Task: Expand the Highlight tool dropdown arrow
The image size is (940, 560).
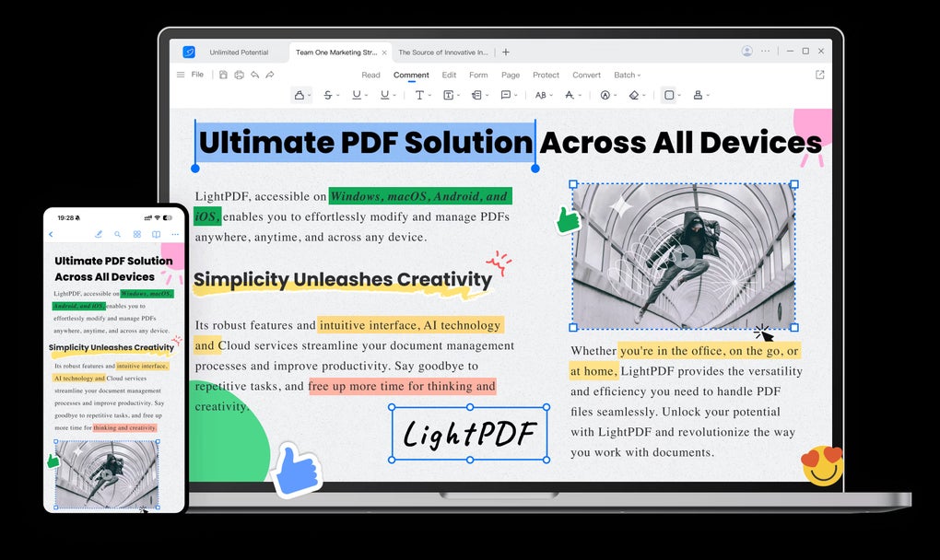Action: 309,96
